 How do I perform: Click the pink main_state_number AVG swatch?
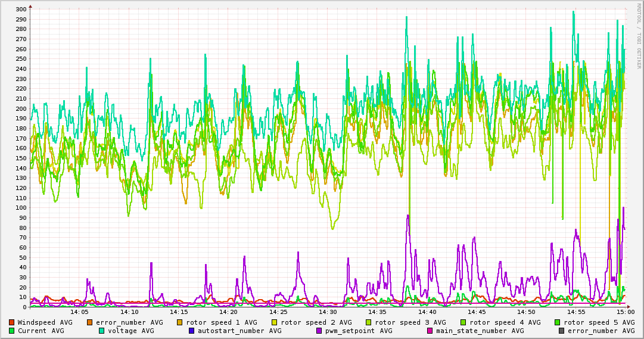click(430, 331)
